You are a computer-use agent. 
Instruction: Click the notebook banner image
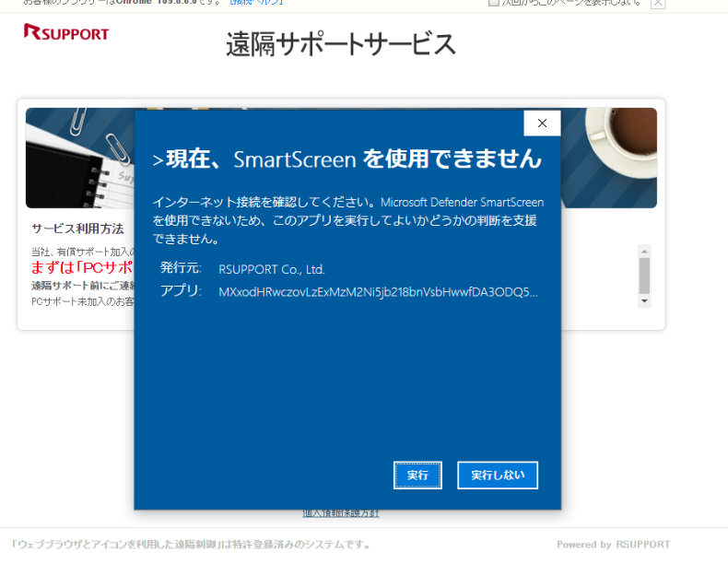click(80, 158)
